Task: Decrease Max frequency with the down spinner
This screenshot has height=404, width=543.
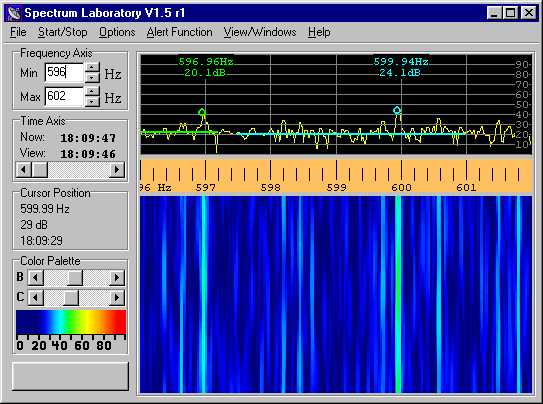Action: 92,101
